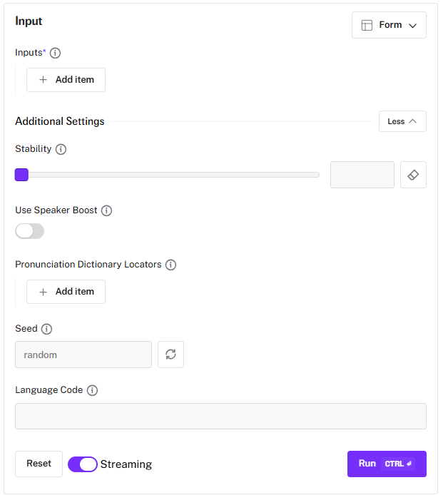Click the Pronunciation Dictionary Locators info icon
This screenshot has height=495, width=448.
coord(170,265)
